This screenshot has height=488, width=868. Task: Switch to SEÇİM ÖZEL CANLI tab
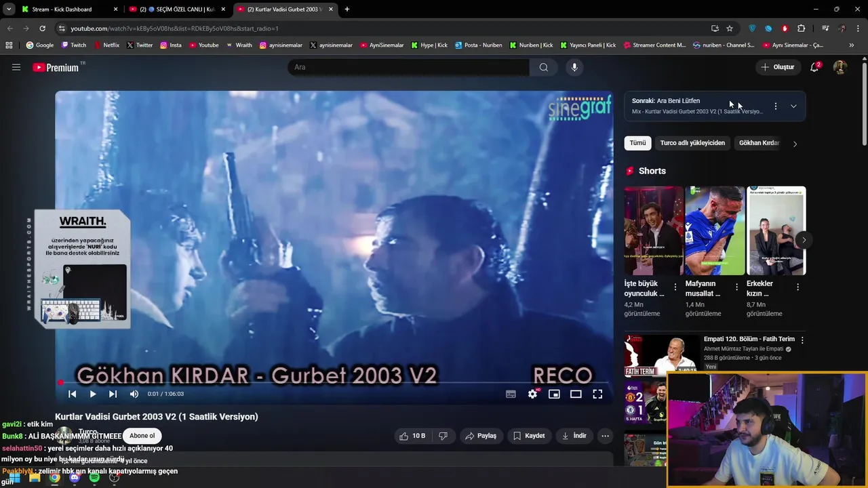[179, 9]
